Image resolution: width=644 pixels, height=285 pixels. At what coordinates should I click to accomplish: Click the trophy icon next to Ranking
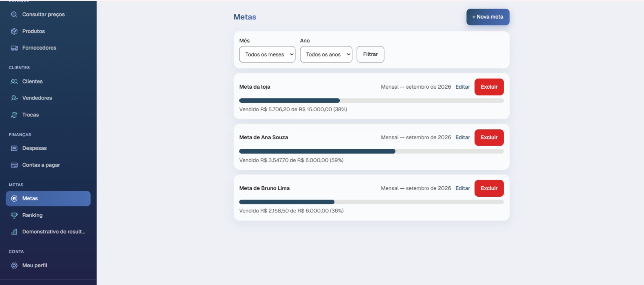tap(14, 215)
